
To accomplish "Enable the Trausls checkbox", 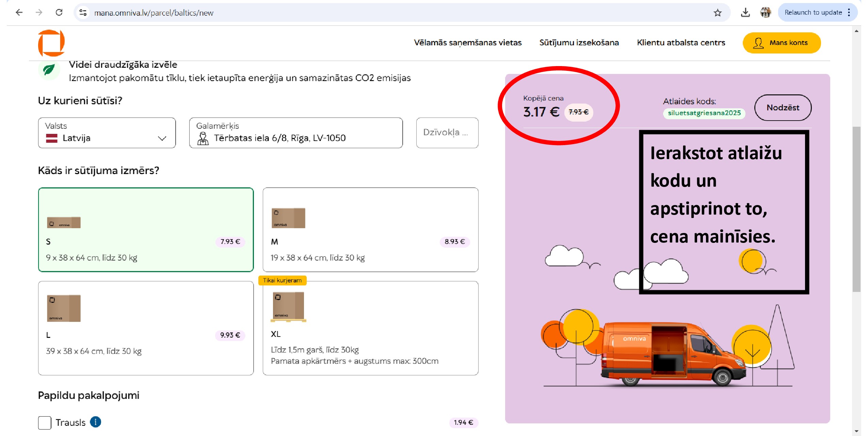I will tap(45, 423).
